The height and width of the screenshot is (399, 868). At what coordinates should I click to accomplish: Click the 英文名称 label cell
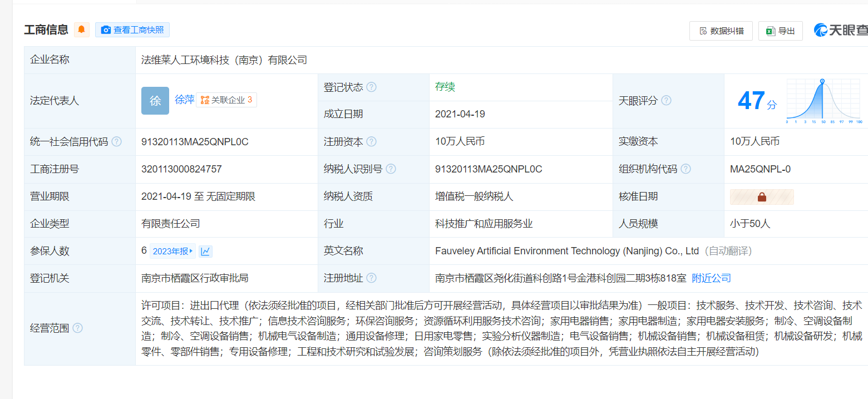click(x=373, y=251)
